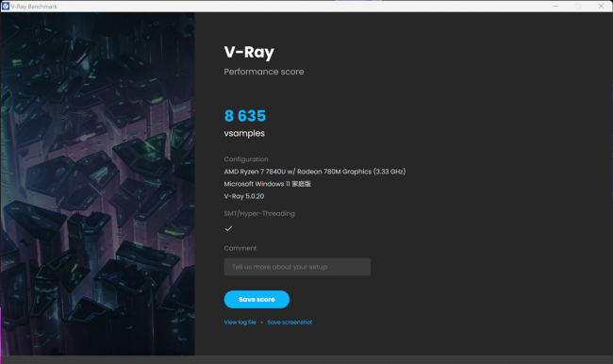
Task: Click the Microsoft Windows 11 configuration line
Action: coord(268,184)
